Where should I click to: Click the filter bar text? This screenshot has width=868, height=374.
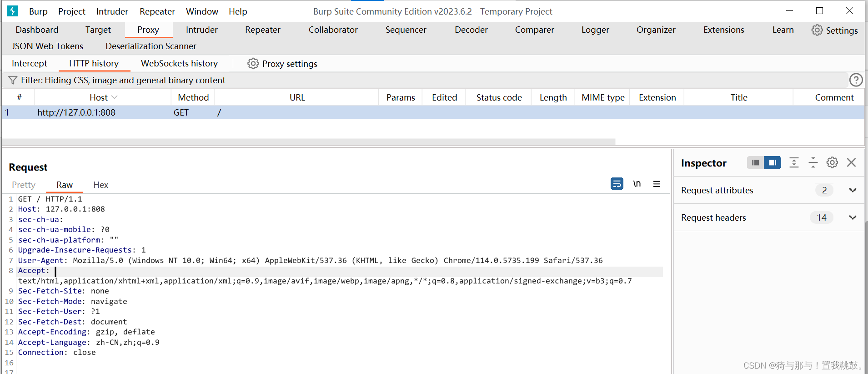[x=123, y=80]
